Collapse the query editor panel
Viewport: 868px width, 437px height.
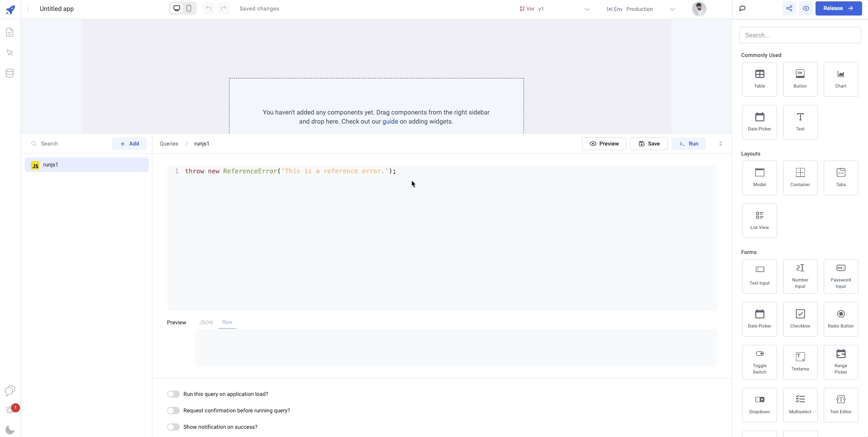721,144
